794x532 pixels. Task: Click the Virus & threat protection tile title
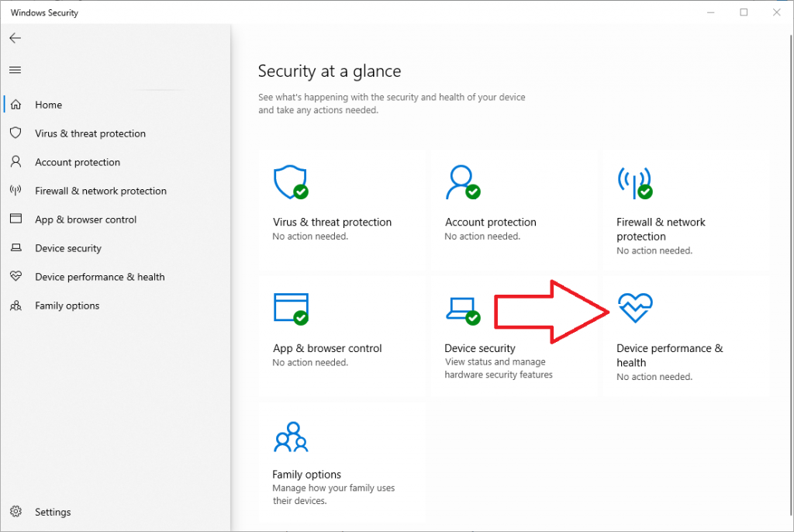[x=332, y=222]
